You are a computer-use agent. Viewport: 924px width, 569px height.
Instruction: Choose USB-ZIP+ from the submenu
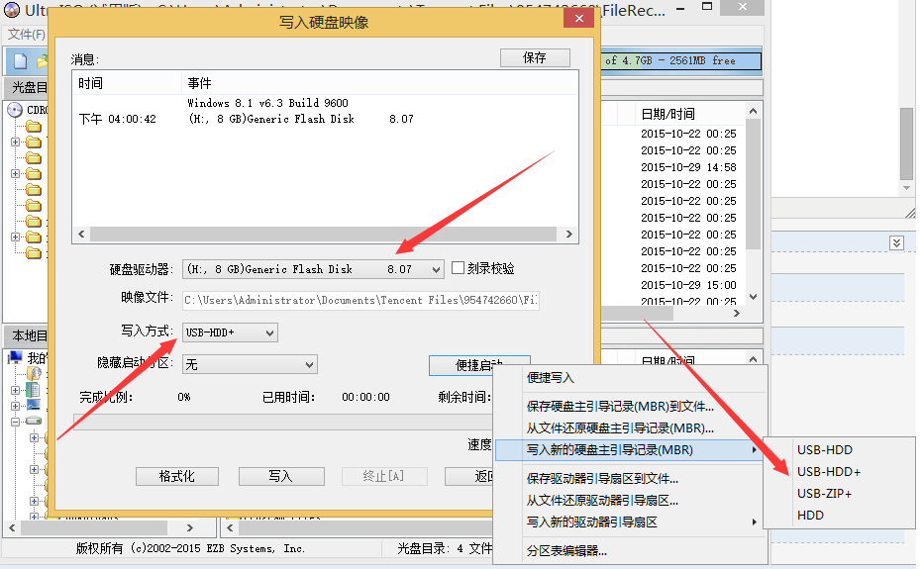[824, 494]
